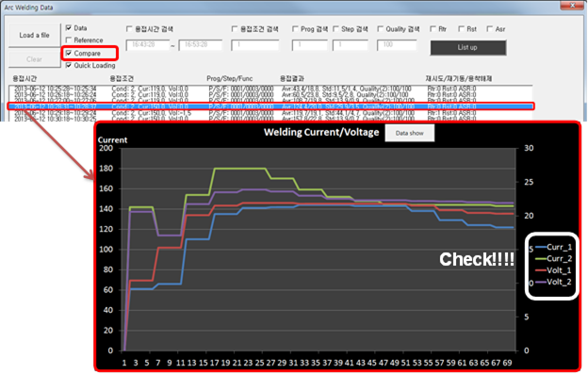The width and height of the screenshot is (588, 374).
Task: Focus the end time 16:53:28 field
Action: [201, 45]
